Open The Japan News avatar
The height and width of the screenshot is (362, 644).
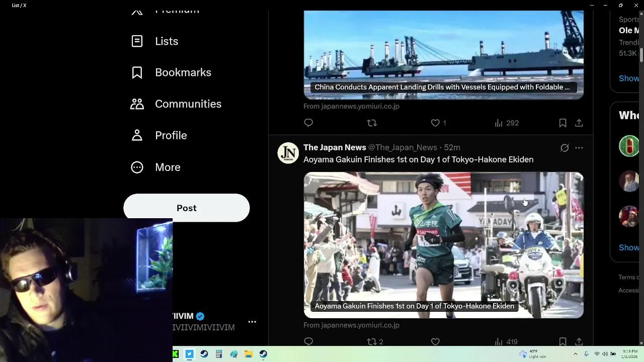click(x=288, y=153)
